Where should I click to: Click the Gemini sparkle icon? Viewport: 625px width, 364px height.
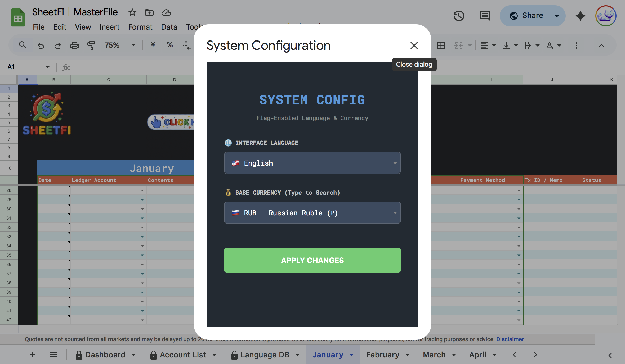(x=580, y=16)
